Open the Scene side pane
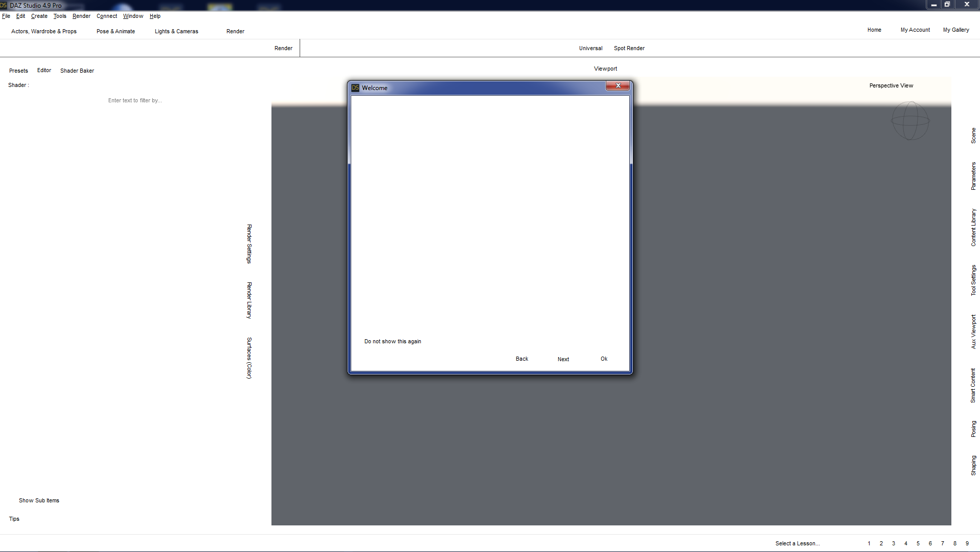 pos(973,136)
